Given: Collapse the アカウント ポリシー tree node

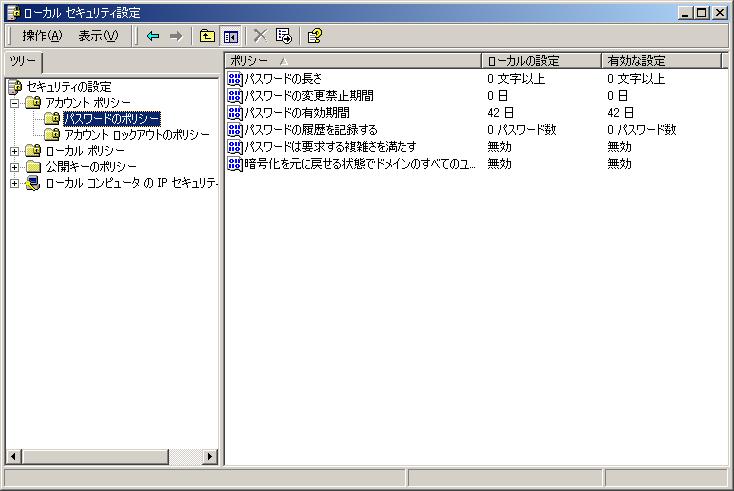Looking at the screenshot, I should (x=15, y=103).
